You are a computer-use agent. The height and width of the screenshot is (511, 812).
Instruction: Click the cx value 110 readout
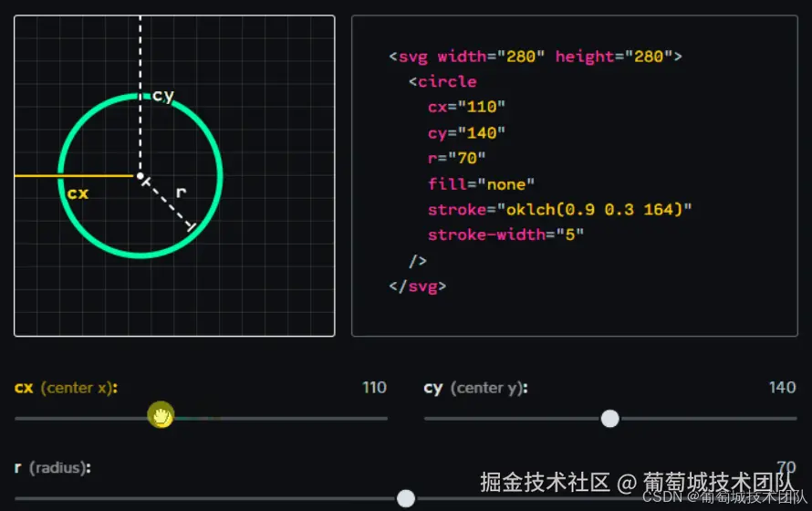click(x=374, y=387)
